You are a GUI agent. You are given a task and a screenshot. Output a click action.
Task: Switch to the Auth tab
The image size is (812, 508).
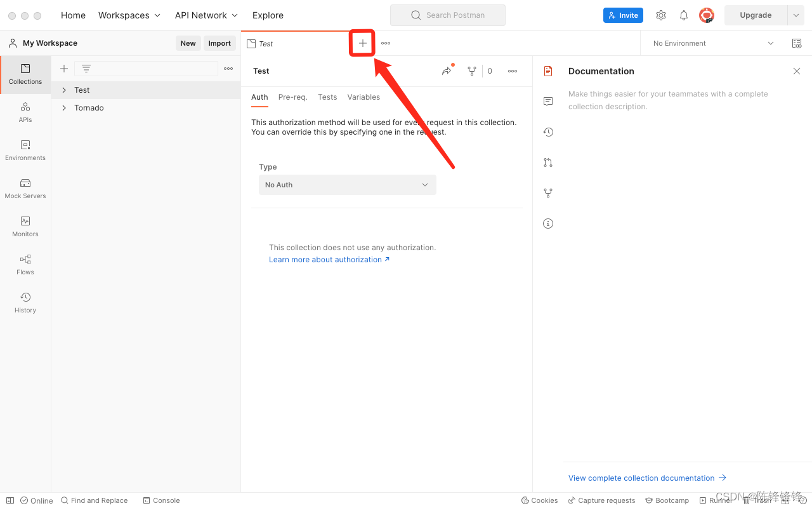click(259, 97)
